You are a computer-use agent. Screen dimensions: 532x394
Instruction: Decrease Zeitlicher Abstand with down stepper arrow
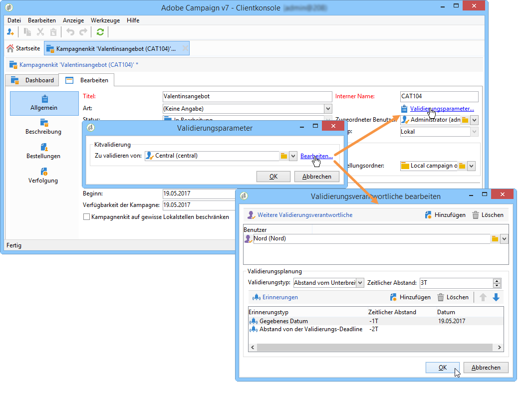497,285
